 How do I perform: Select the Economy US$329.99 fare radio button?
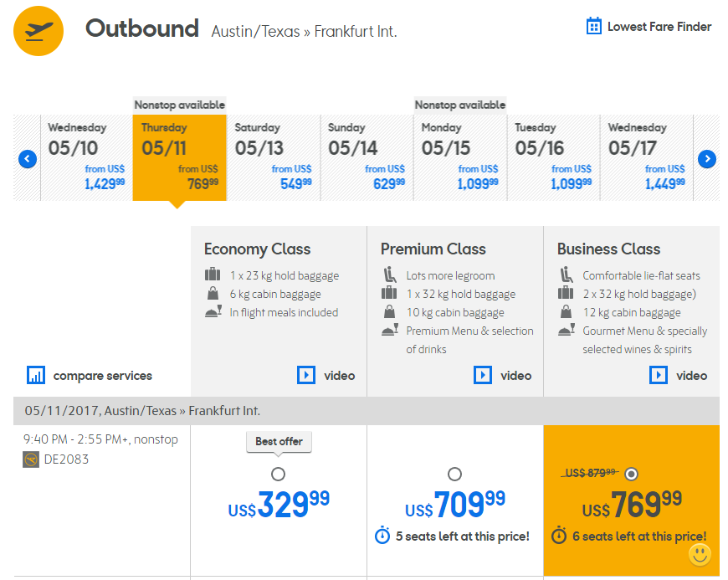tap(279, 475)
